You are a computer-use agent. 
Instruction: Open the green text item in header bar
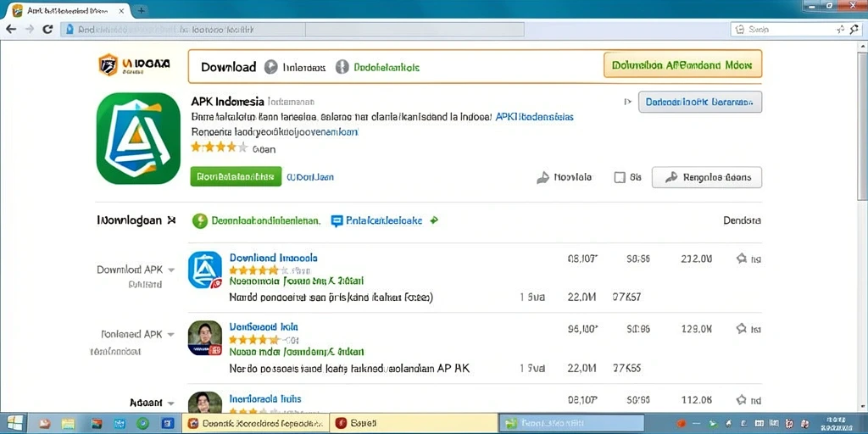click(387, 68)
